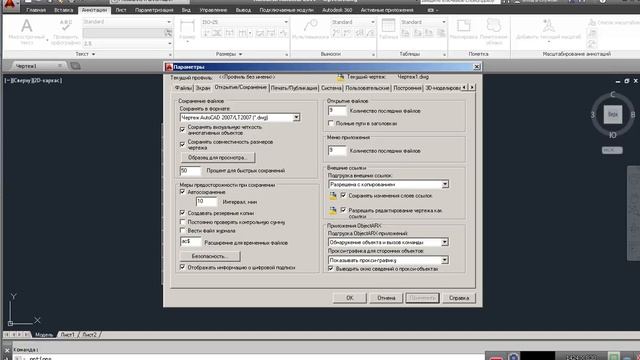This screenshot has width=640, height=360.
Task: Toggle Сохранять изменения слоев ссылок checkbox
Action: tap(343, 196)
